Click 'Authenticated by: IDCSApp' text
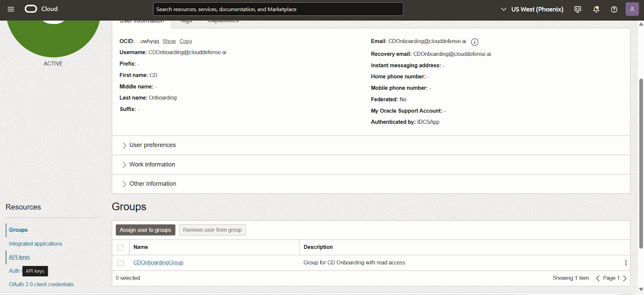 point(405,122)
